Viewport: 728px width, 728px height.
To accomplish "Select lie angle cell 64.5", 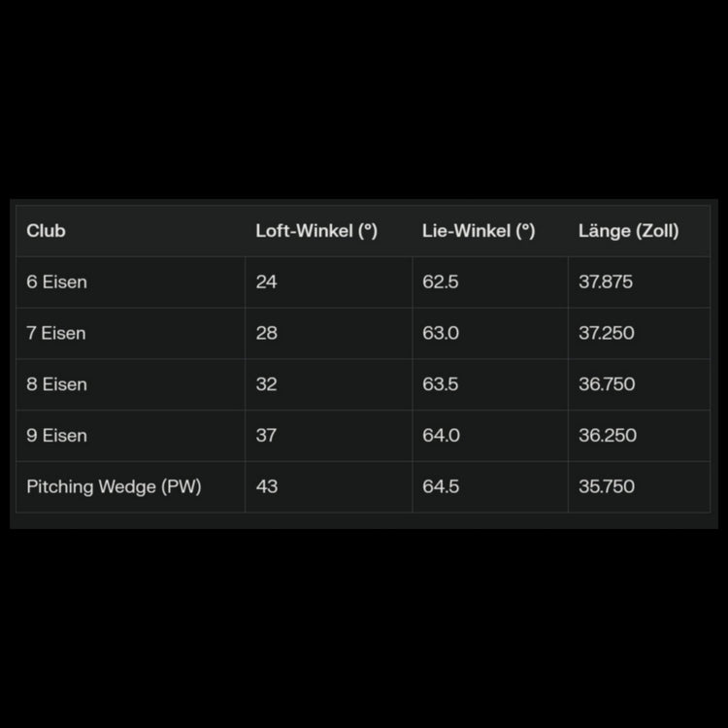I will (x=441, y=486).
